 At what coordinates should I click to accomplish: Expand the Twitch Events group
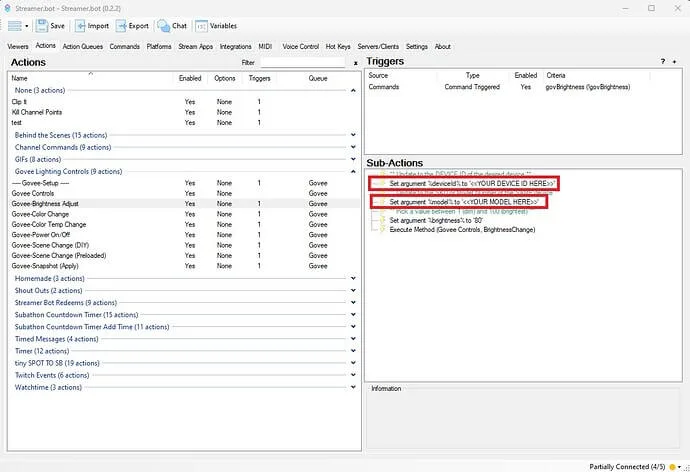353,375
